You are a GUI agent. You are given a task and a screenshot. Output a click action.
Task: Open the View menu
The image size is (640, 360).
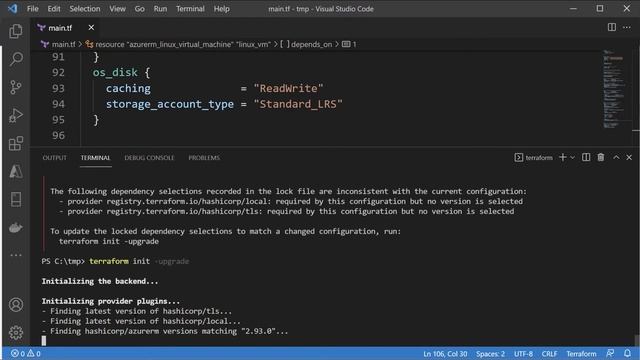[117, 9]
